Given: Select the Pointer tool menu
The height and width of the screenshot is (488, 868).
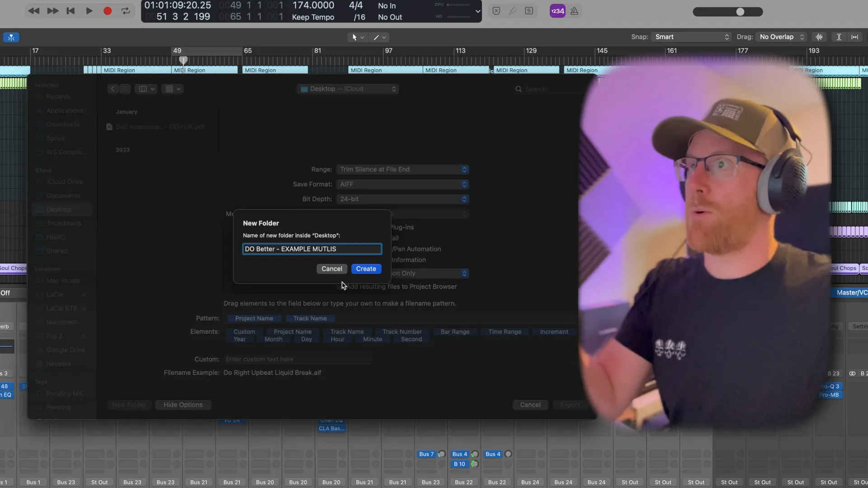Looking at the screenshot, I should 357,38.
